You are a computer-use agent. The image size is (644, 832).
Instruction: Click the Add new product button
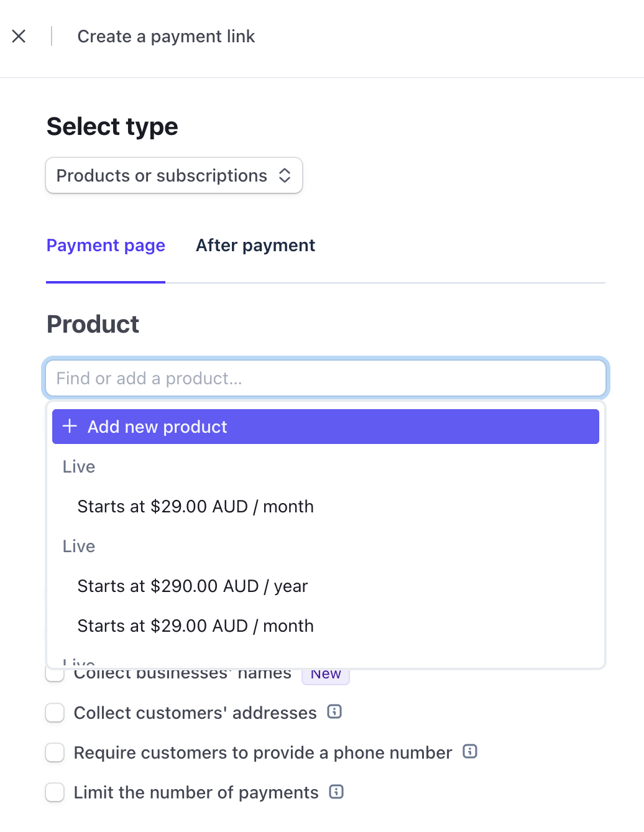325,427
